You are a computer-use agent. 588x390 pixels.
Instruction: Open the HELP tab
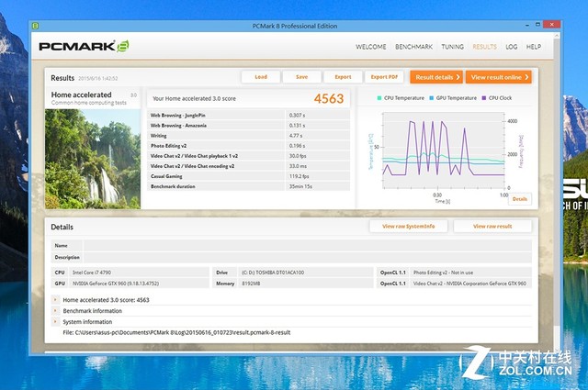click(533, 47)
